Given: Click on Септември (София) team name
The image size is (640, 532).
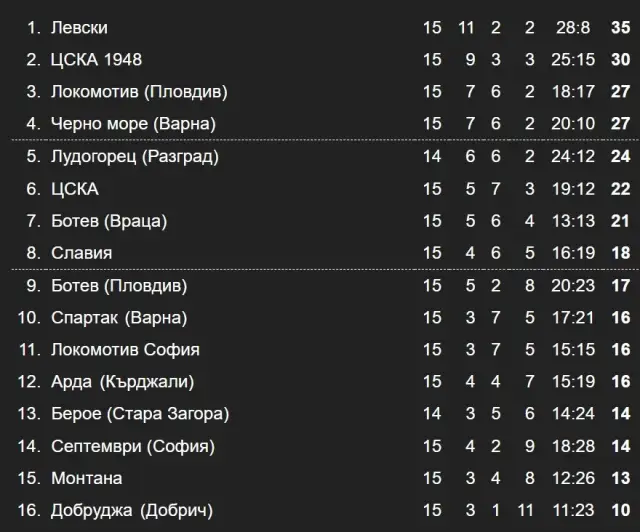Looking at the screenshot, I should pos(133,447).
